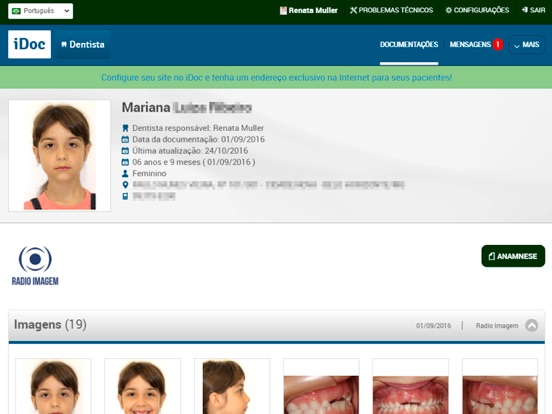Click the Brazil flag icon in language selector
This screenshot has height=414, width=552.
pyautogui.click(x=16, y=11)
